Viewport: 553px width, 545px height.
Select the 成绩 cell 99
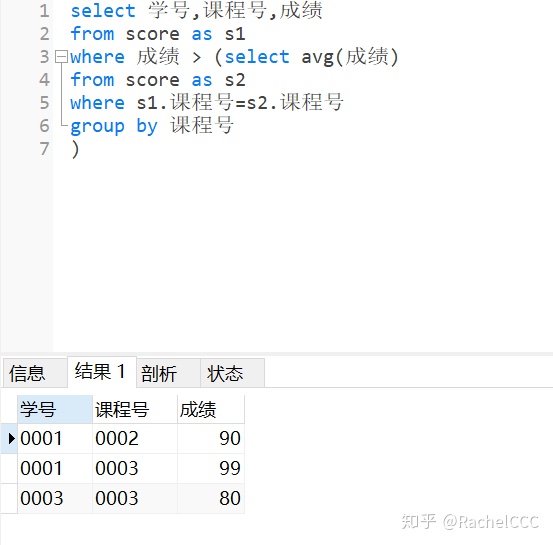pos(211,468)
